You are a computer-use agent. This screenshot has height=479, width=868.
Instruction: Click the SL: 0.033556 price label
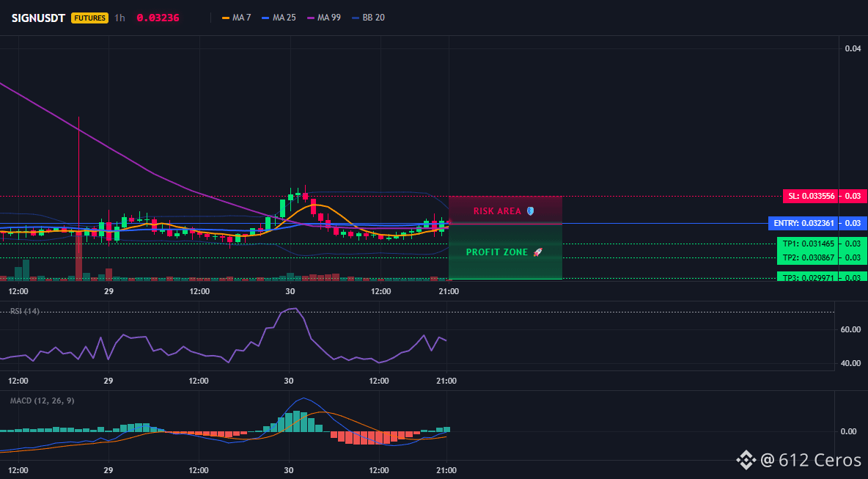[x=810, y=196]
